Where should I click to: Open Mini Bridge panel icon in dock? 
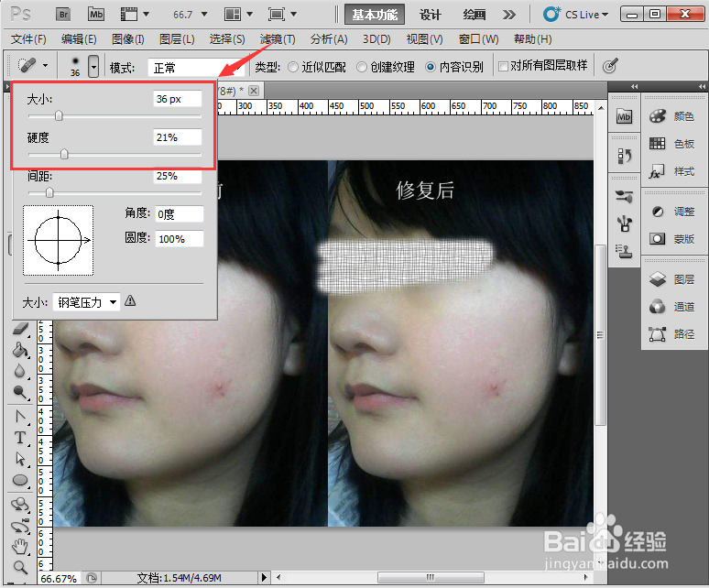pos(624,116)
